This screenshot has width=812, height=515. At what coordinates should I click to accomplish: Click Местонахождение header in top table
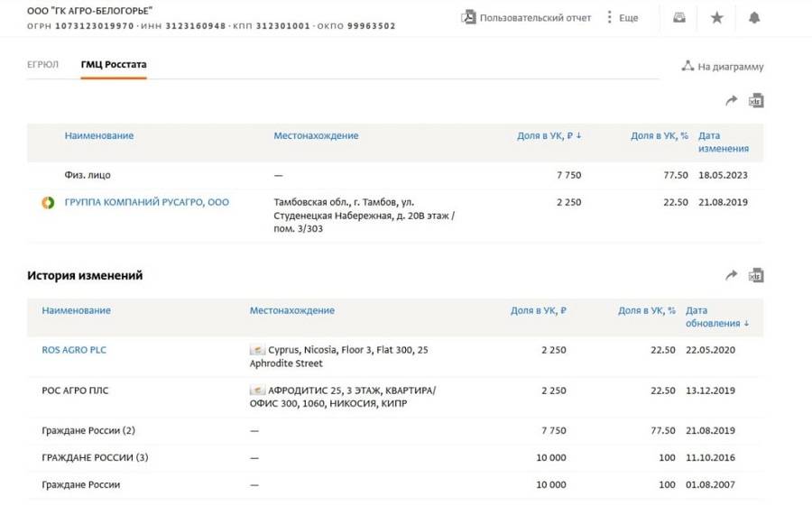[316, 135]
